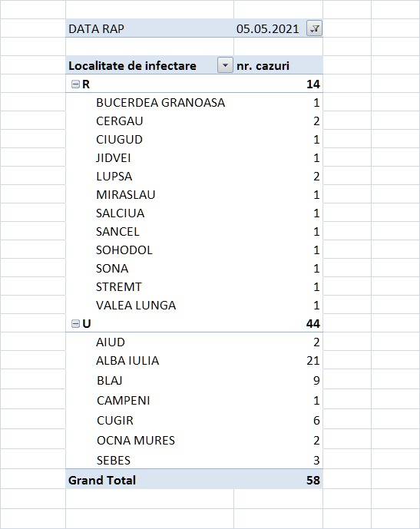Open the DATA RAP filter button
Screen dimensions: 420x529
314,28
